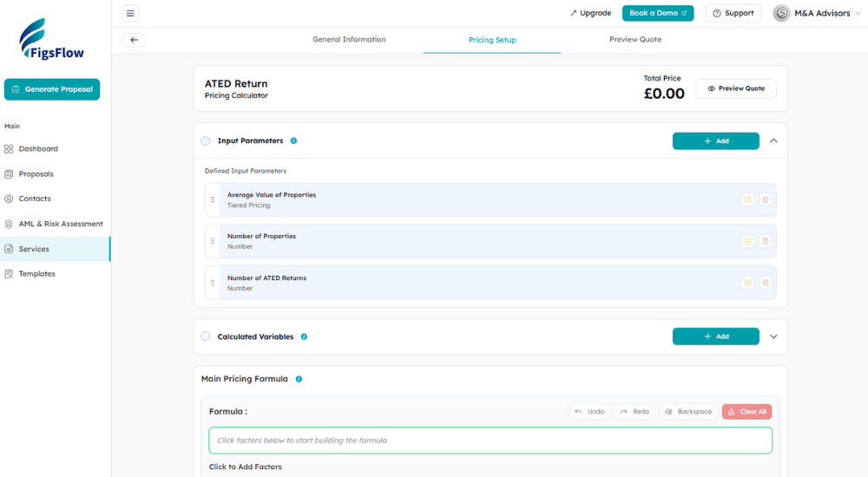Click the FigsFlow logo

click(51, 39)
